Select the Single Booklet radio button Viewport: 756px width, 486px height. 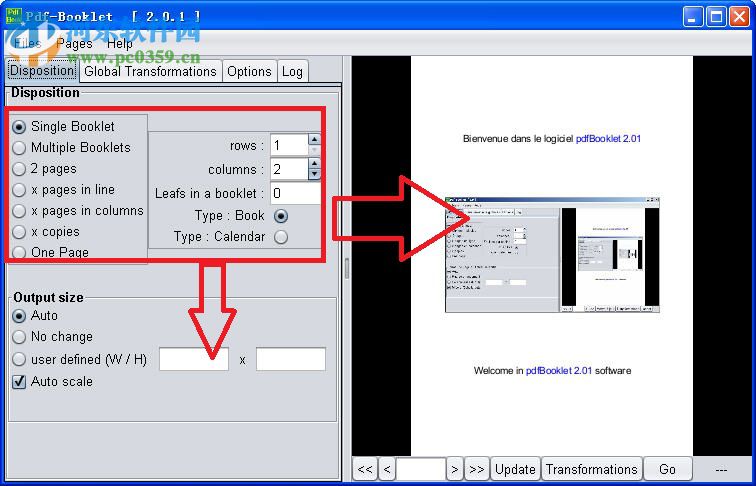tap(19, 127)
